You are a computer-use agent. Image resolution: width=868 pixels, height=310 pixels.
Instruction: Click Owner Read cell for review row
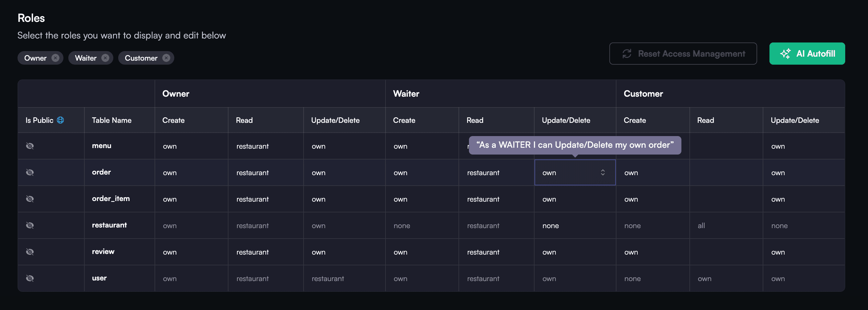click(266, 252)
